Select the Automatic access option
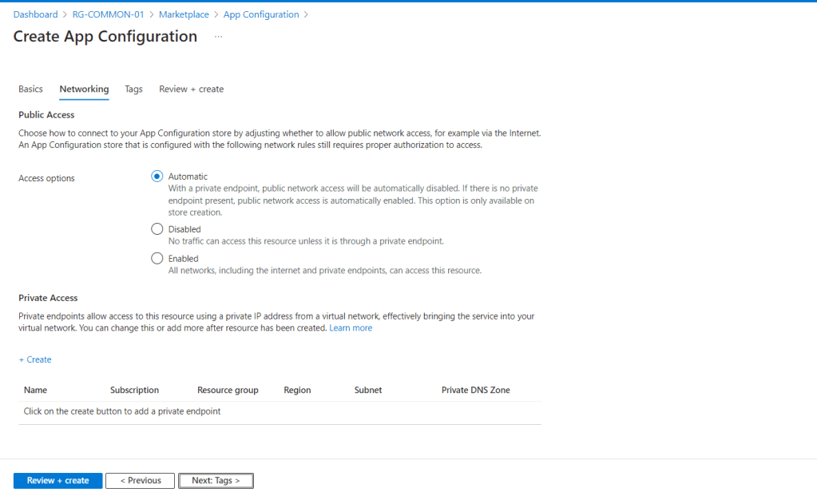Screen dimensions: 817x504 [x=157, y=177]
